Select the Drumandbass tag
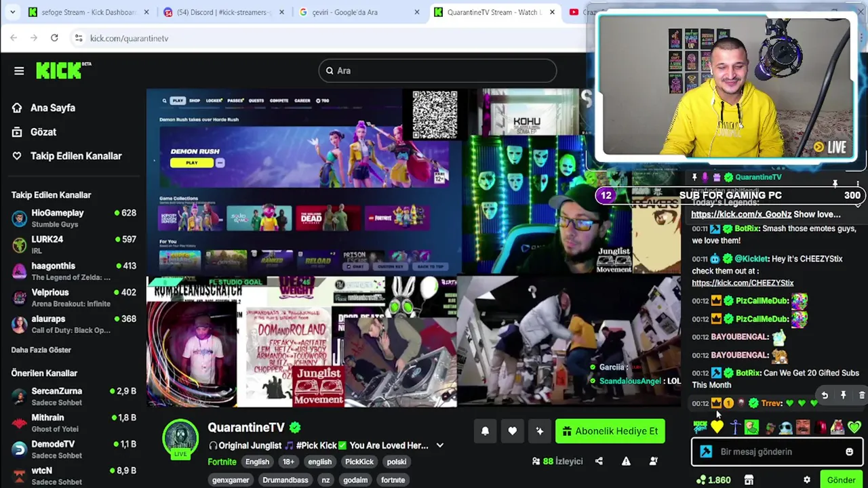 tap(285, 480)
